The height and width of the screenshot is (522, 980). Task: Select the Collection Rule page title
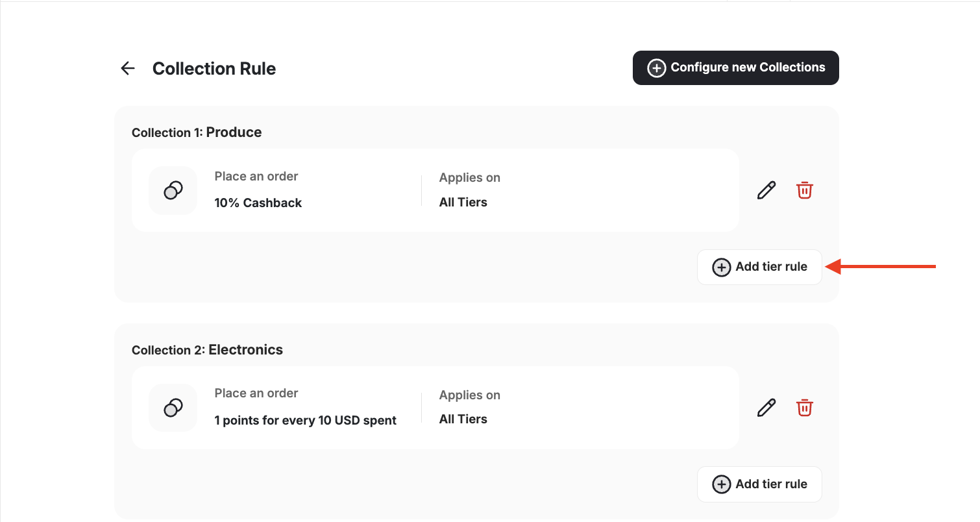pyautogui.click(x=214, y=68)
